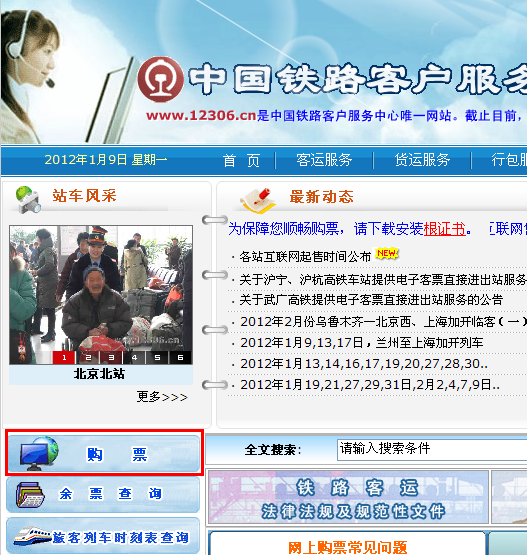Open 货运服务 navigation menu item

[x=423, y=160]
